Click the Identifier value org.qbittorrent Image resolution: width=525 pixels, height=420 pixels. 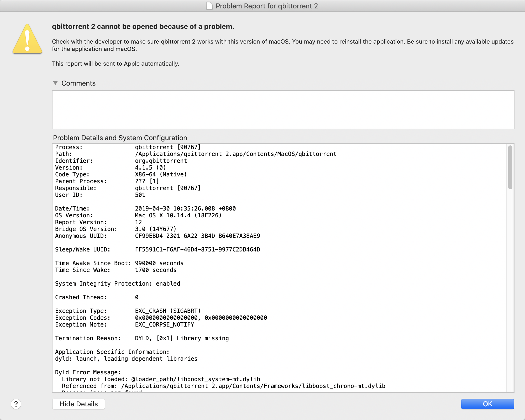point(161,161)
